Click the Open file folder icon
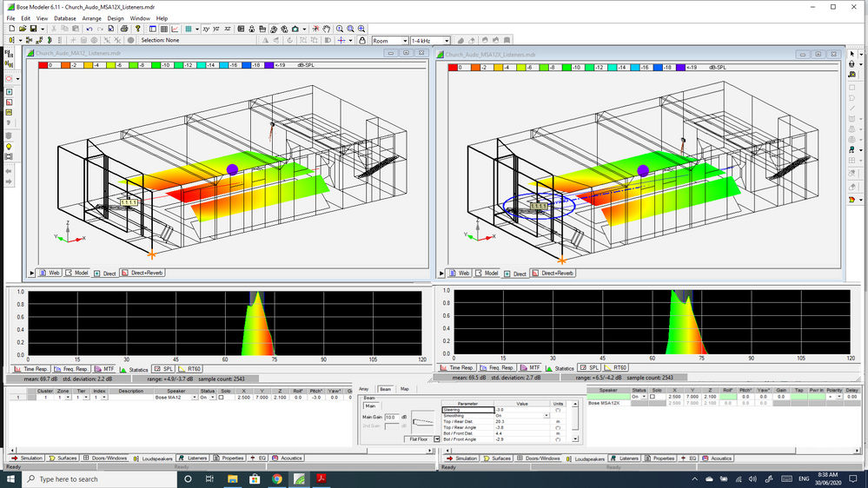This screenshot has height=488, width=868. (x=23, y=29)
